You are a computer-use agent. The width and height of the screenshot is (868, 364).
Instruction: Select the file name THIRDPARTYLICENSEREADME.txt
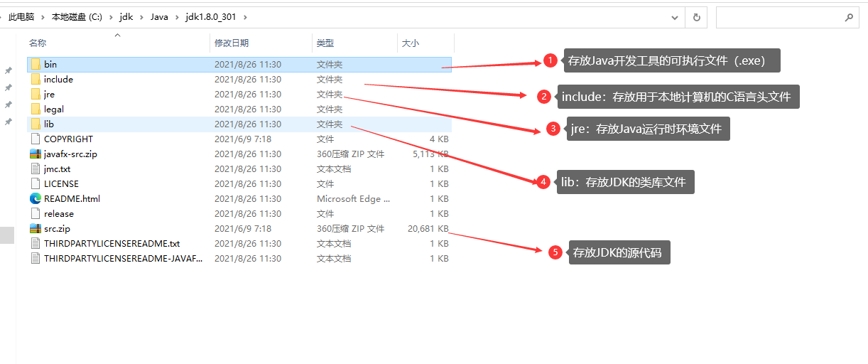coord(112,243)
